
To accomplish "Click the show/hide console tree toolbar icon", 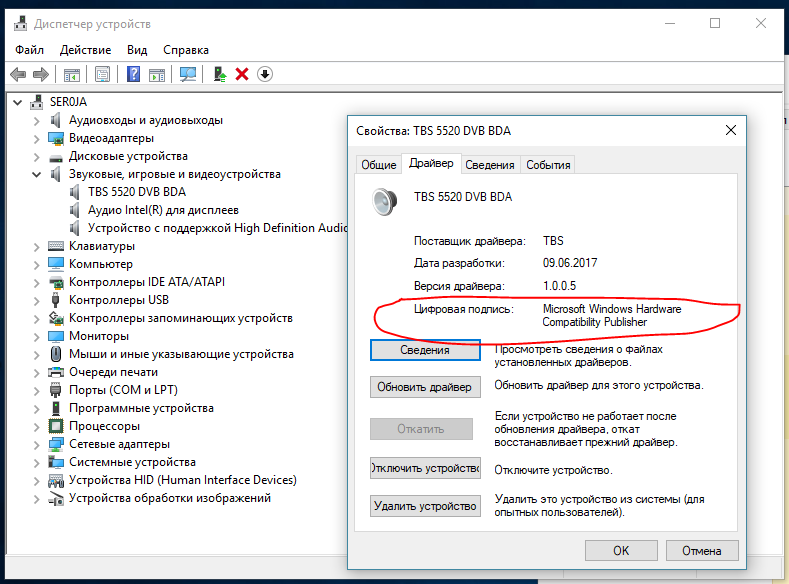I will click(x=72, y=75).
